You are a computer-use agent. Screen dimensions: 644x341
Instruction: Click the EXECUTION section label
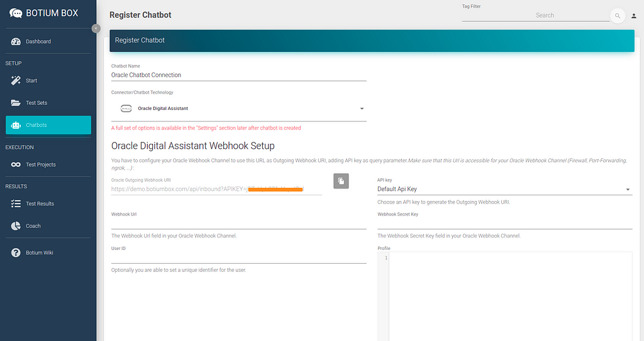[19, 148]
